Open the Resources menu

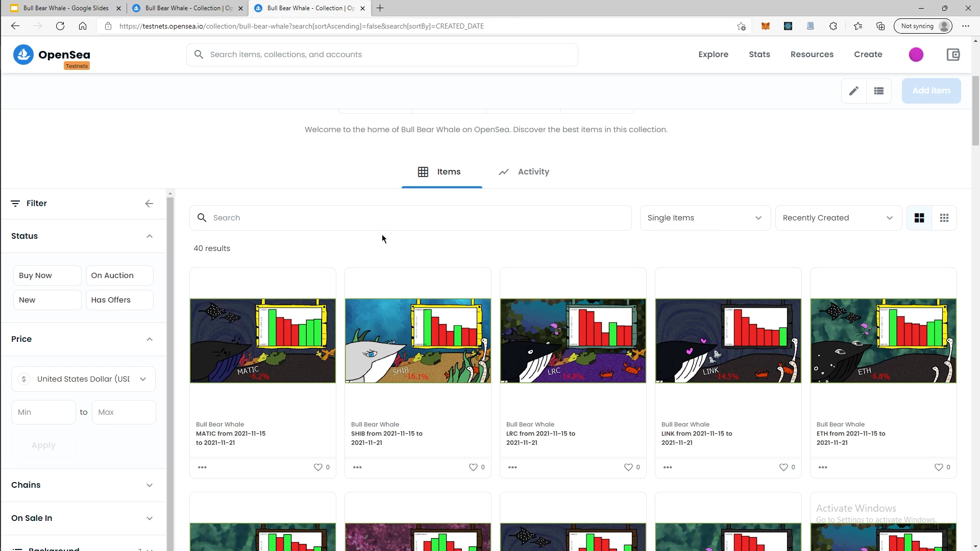click(x=812, y=55)
